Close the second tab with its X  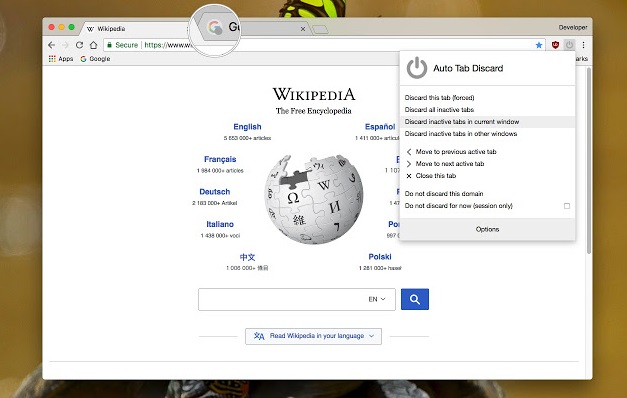(303, 29)
